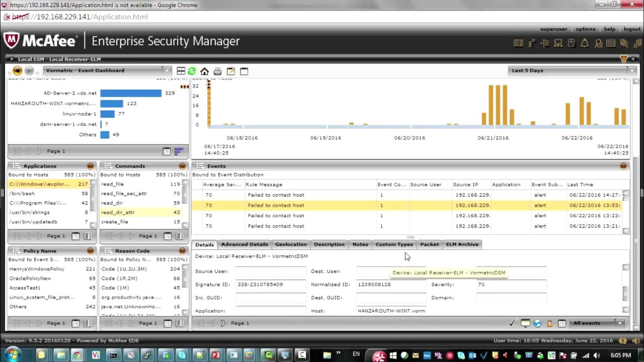Open the Packet tab
Viewport: 644px width, 362px height.
coord(429,244)
